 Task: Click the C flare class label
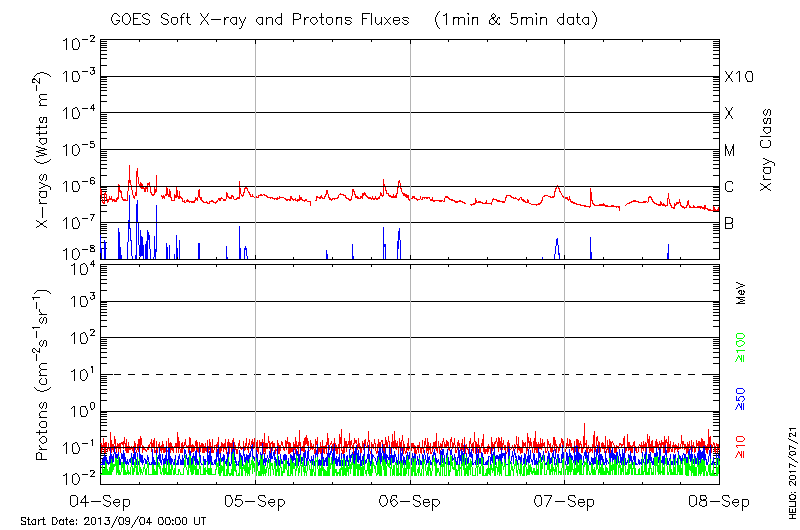click(x=729, y=187)
